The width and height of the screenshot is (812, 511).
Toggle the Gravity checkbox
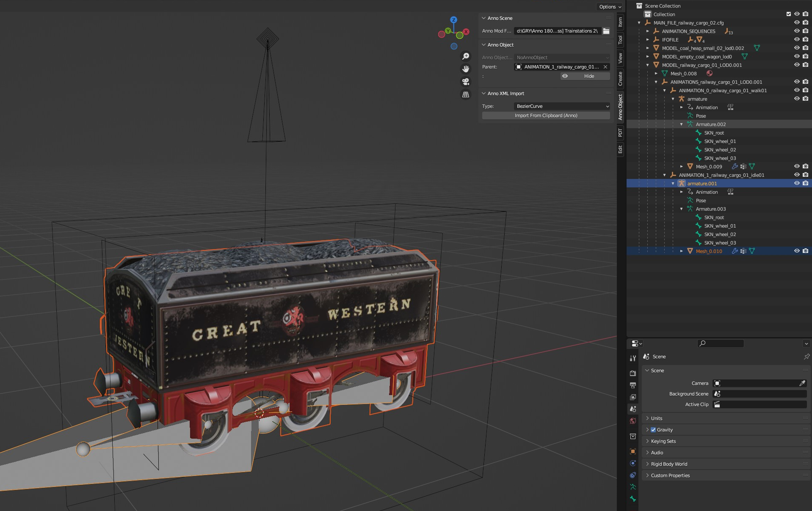[653, 430]
